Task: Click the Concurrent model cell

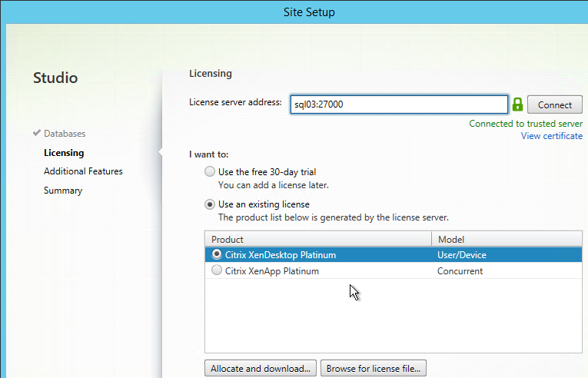Action: (460, 271)
